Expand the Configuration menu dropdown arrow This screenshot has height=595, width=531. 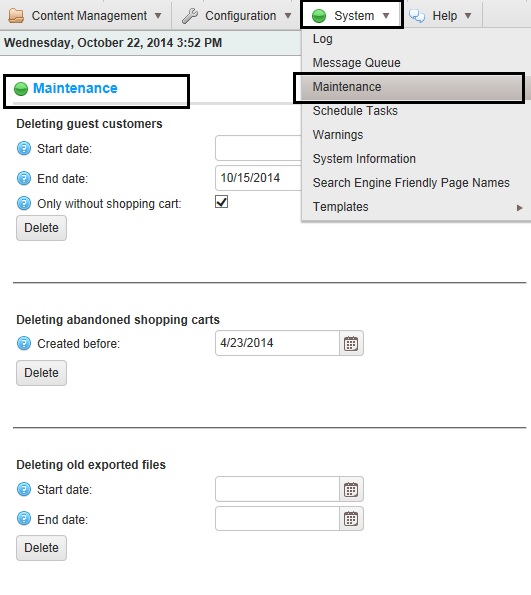(288, 16)
